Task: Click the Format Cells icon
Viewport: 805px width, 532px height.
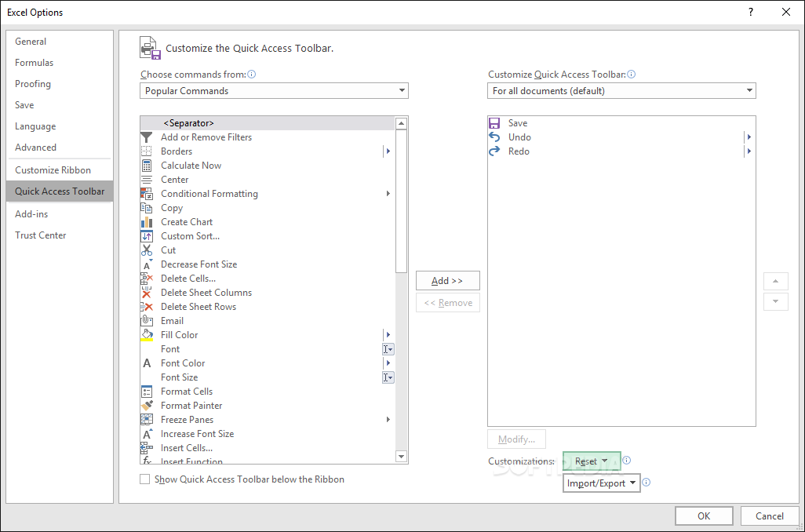Action: (x=147, y=392)
